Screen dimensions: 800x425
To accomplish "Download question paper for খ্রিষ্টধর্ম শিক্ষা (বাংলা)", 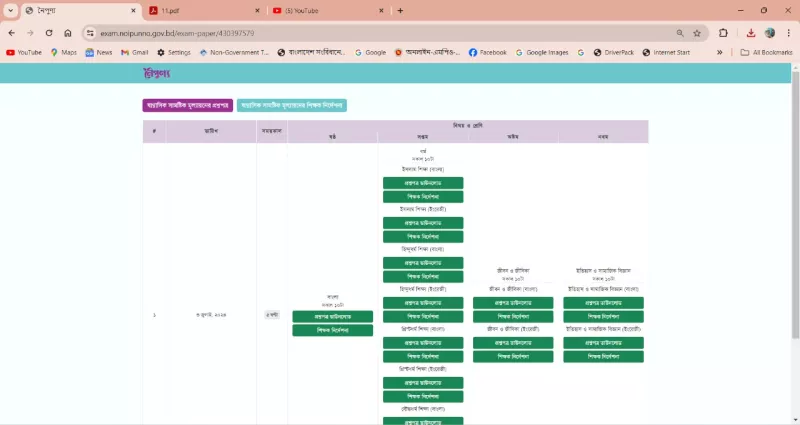I will 423,343.
